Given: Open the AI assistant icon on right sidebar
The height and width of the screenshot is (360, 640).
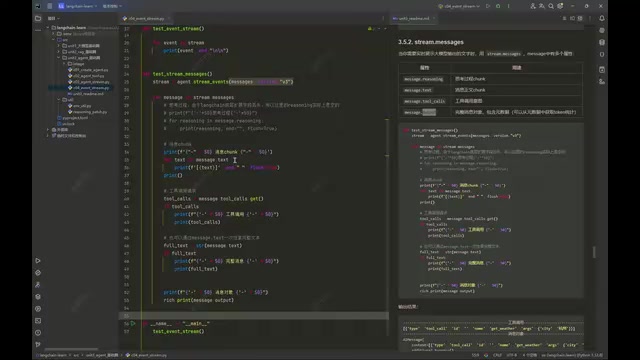Looking at the screenshot, I should pos(602,30).
